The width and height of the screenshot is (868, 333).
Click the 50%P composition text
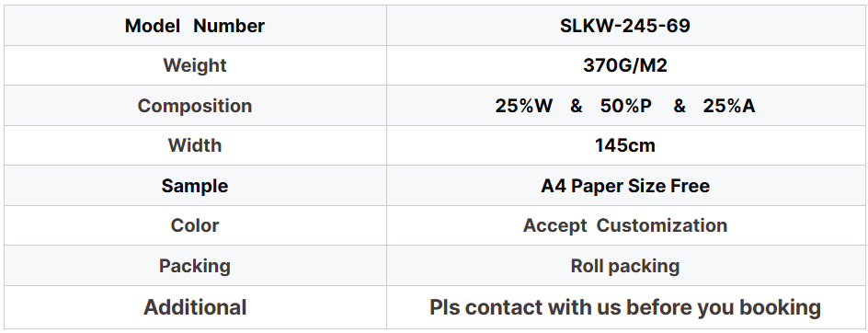(626, 105)
